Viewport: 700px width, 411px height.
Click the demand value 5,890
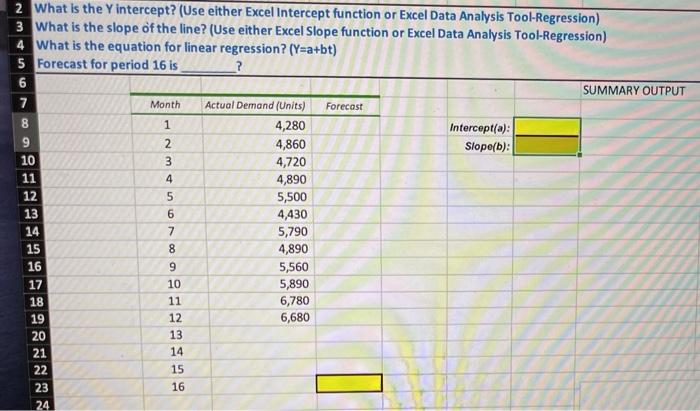click(x=294, y=284)
